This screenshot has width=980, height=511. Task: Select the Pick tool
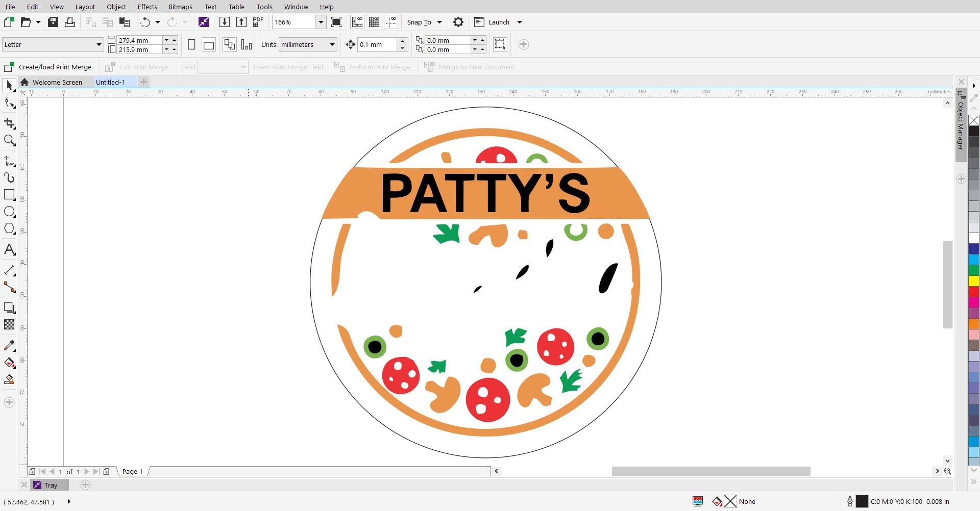(x=9, y=85)
